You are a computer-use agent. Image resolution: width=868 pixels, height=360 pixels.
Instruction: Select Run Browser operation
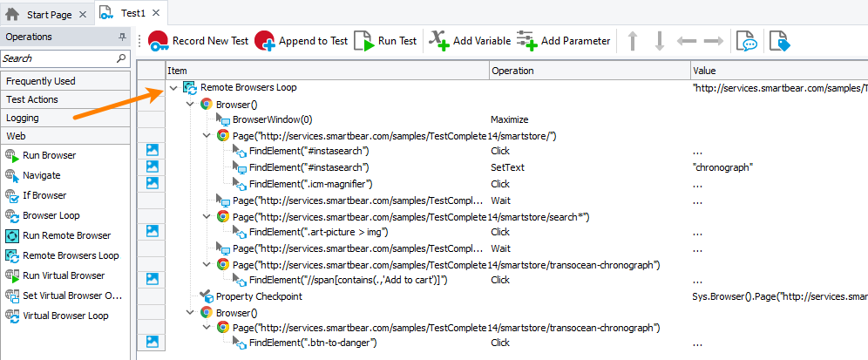click(x=42, y=156)
